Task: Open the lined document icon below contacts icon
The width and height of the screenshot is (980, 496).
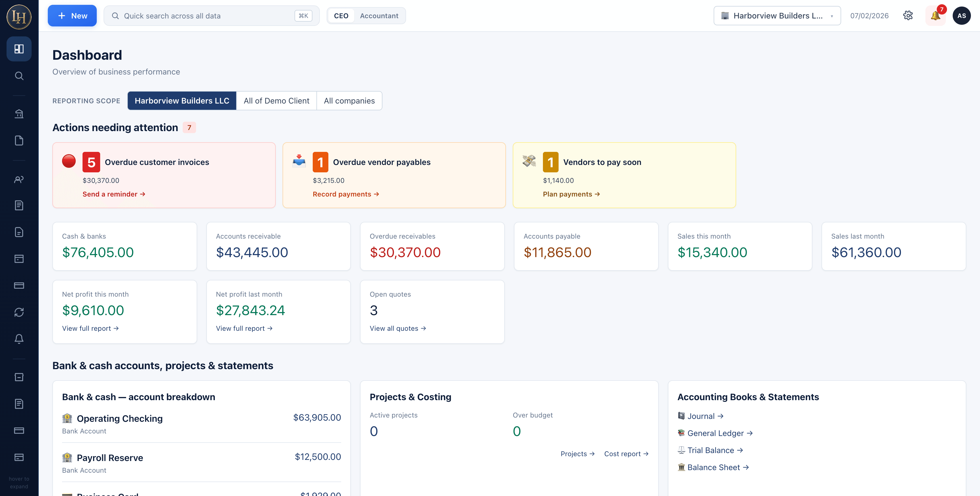Action: click(19, 205)
